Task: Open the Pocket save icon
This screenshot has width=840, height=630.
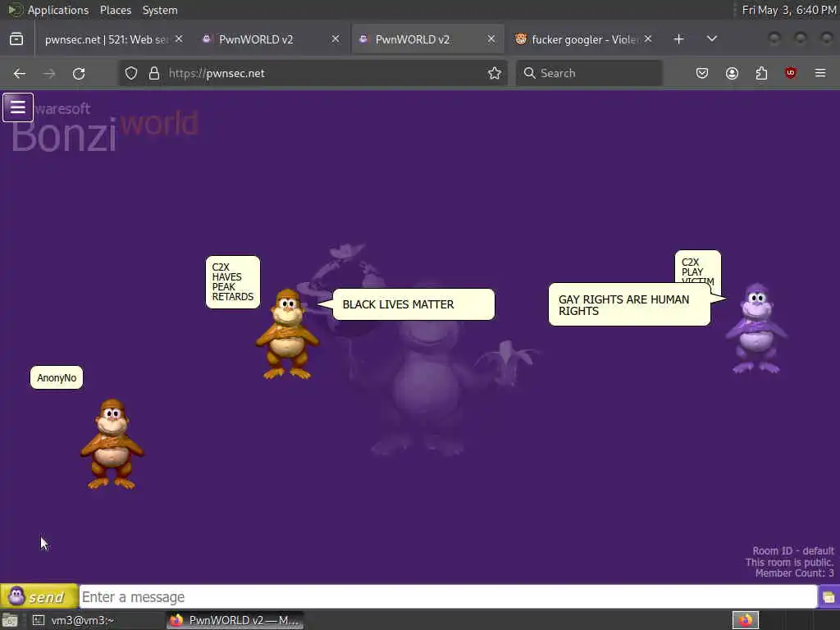Action: (702, 73)
